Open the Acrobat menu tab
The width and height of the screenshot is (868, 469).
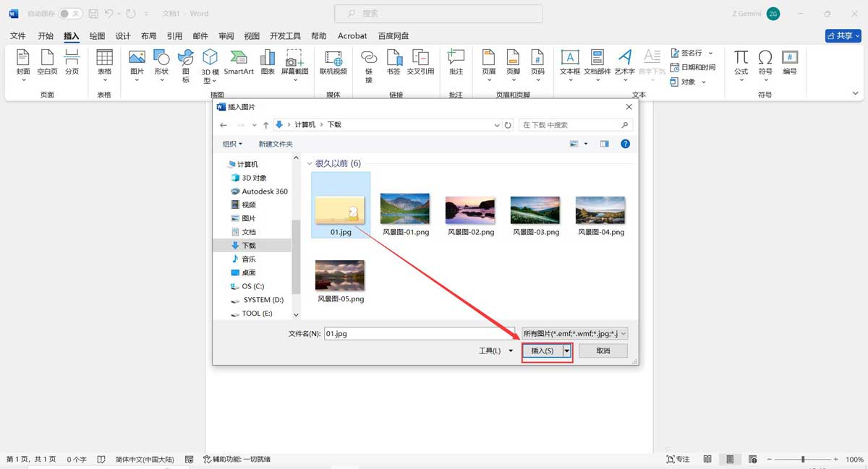click(x=352, y=35)
